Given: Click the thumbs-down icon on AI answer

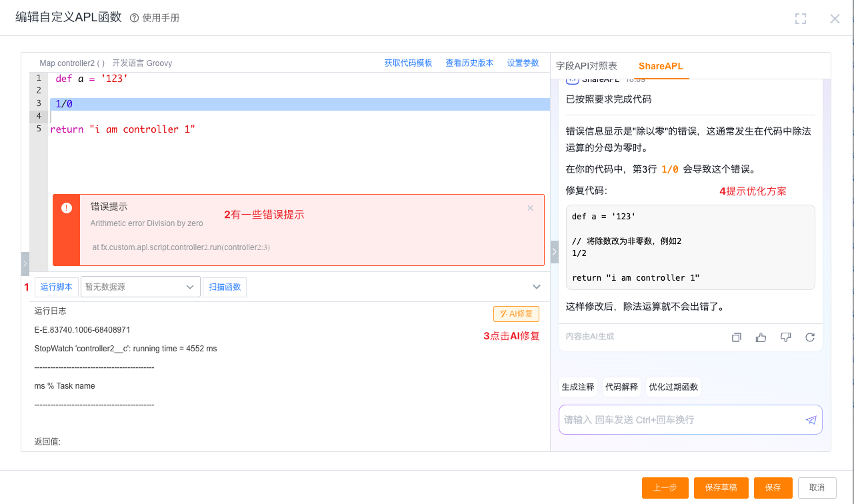Looking at the screenshot, I should coord(785,337).
